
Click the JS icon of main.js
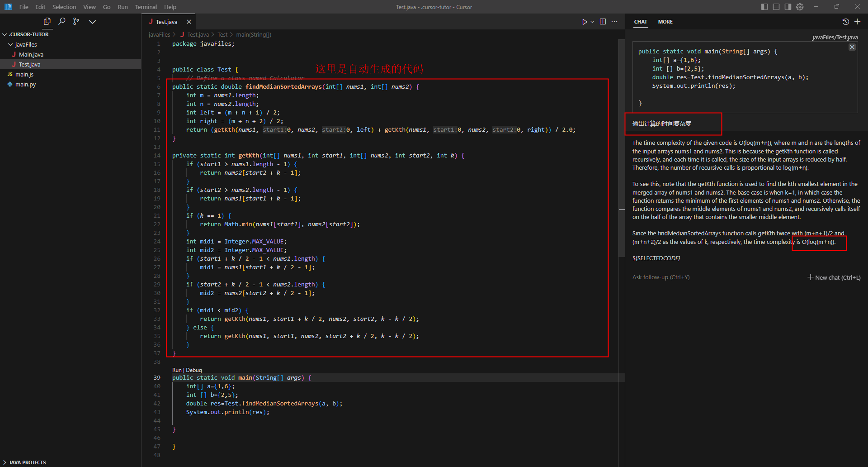(x=10, y=74)
